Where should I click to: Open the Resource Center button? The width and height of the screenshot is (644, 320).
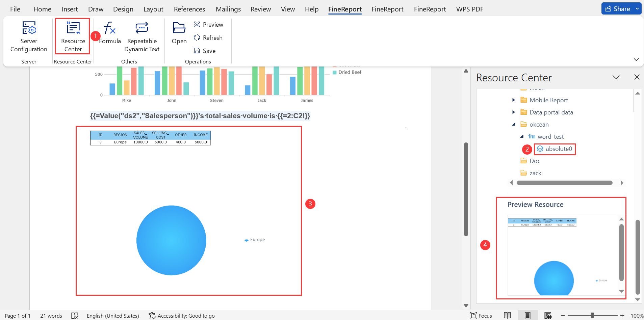pyautogui.click(x=73, y=36)
